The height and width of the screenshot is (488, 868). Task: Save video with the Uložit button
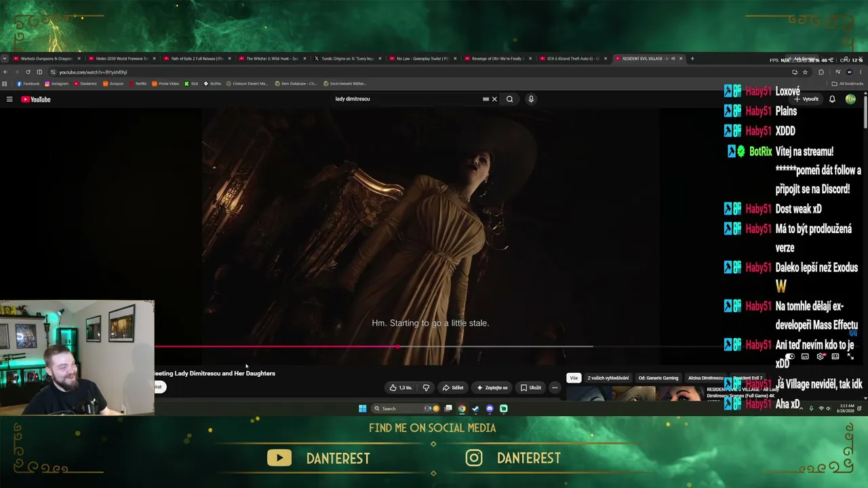(530, 388)
